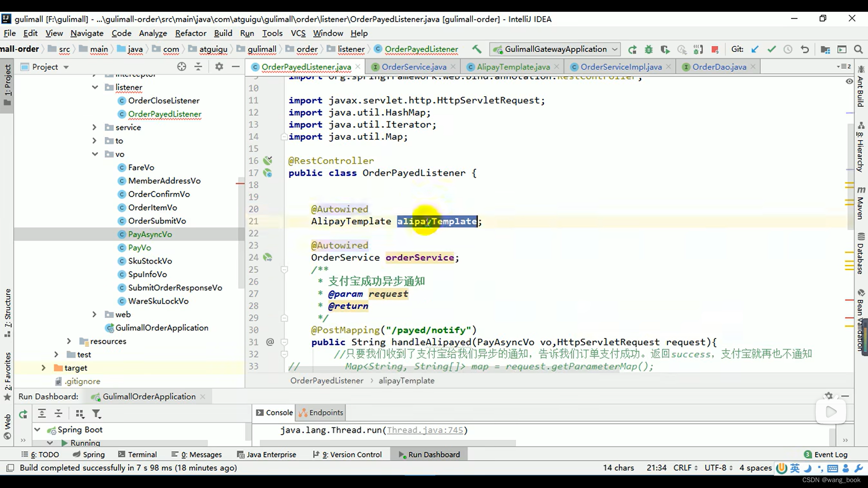Collapse the vo folder
The image size is (868, 488).
point(95,154)
